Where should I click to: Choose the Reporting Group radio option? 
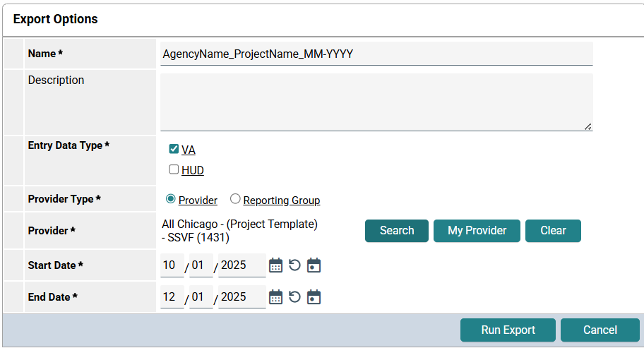pos(235,200)
